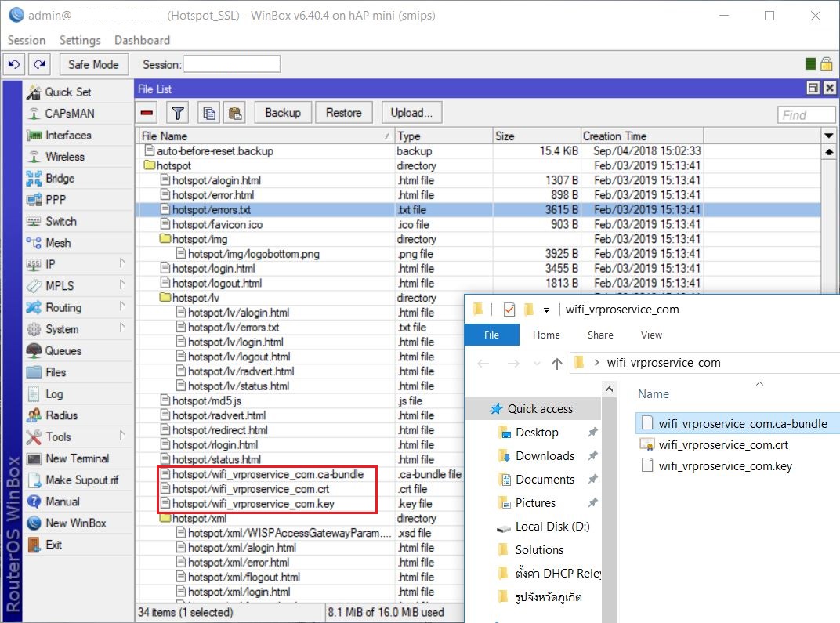Expand the System submenu

click(x=123, y=328)
